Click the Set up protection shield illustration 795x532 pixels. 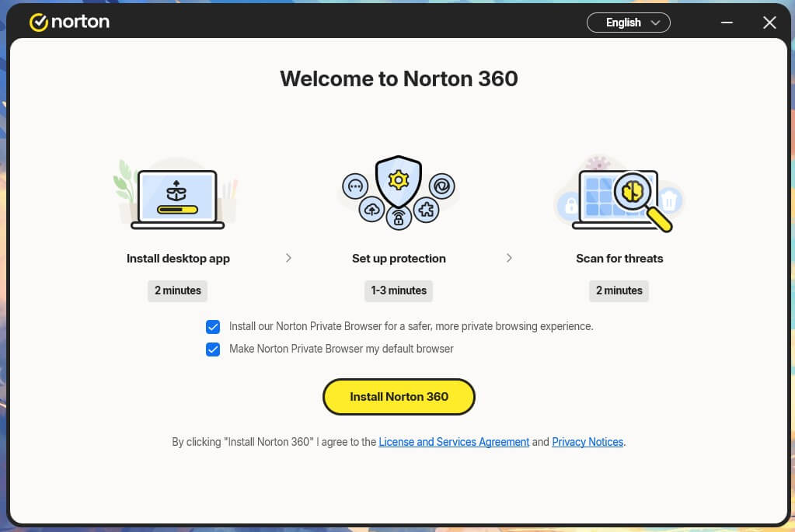[399, 193]
